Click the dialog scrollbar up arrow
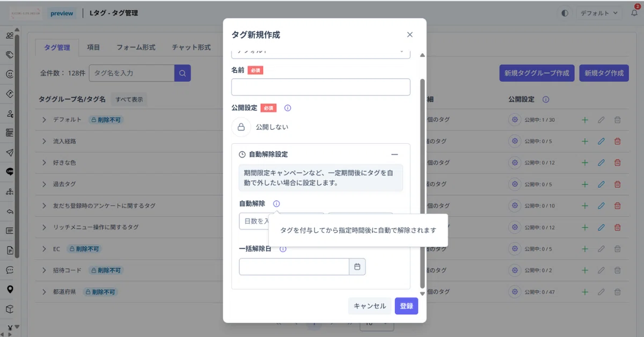The width and height of the screenshot is (644, 337). (x=422, y=55)
